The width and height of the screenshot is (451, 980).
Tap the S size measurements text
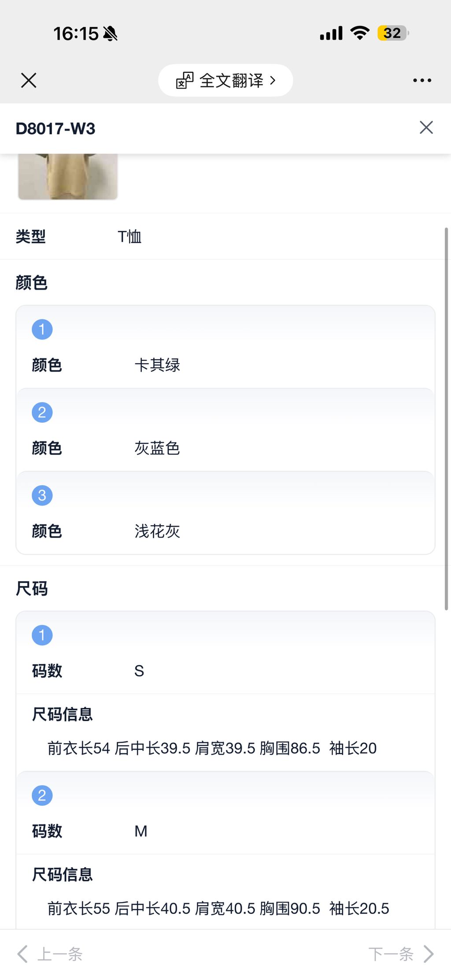[x=212, y=748]
